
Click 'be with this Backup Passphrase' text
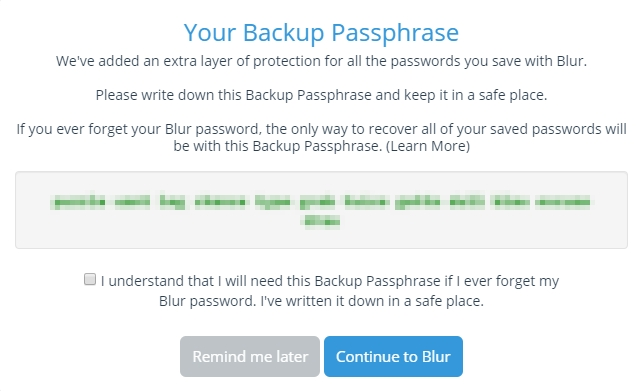(x=278, y=146)
